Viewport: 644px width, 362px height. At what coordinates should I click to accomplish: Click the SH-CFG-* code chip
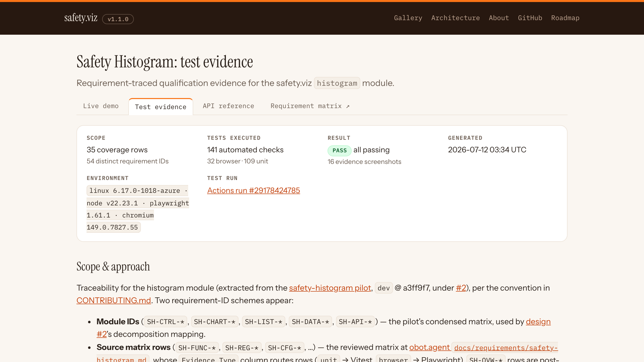pyautogui.click(x=285, y=348)
